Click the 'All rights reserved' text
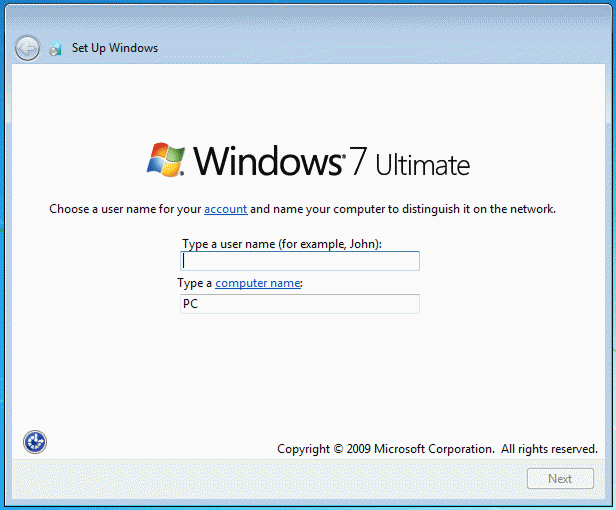The image size is (616, 510). pyautogui.click(x=549, y=450)
